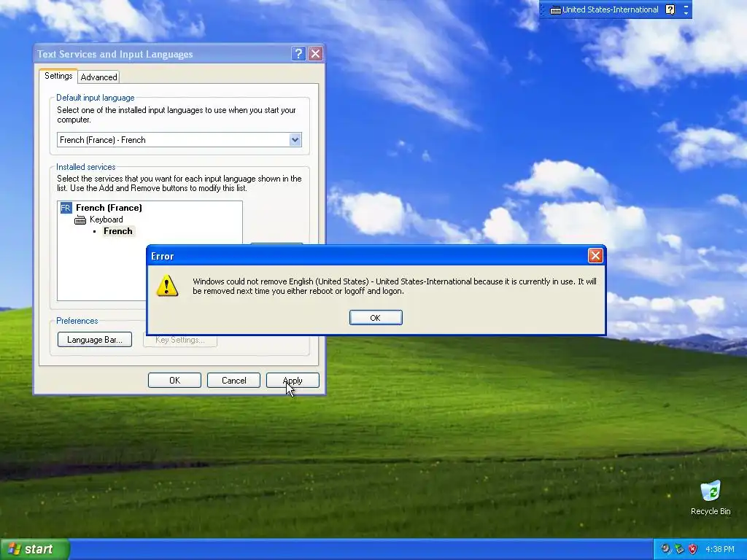Cancel the Text Services dialog
747x560 pixels.
point(233,381)
